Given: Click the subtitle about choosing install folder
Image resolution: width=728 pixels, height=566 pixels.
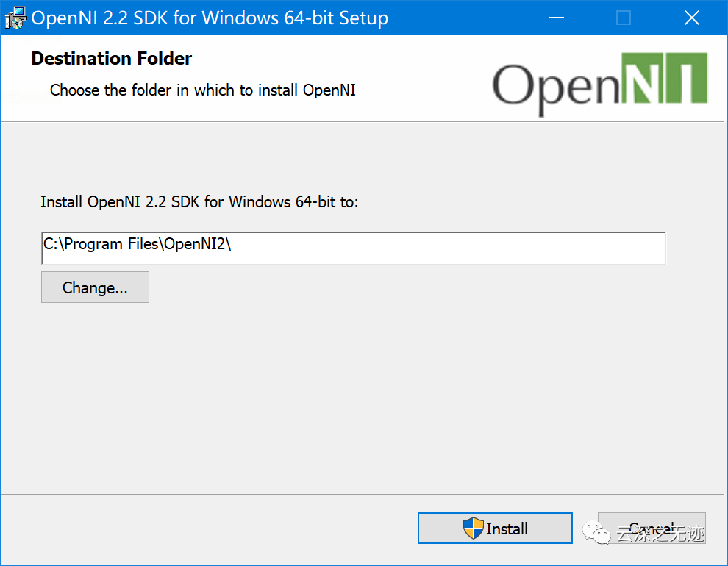Looking at the screenshot, I should (202, 90).
